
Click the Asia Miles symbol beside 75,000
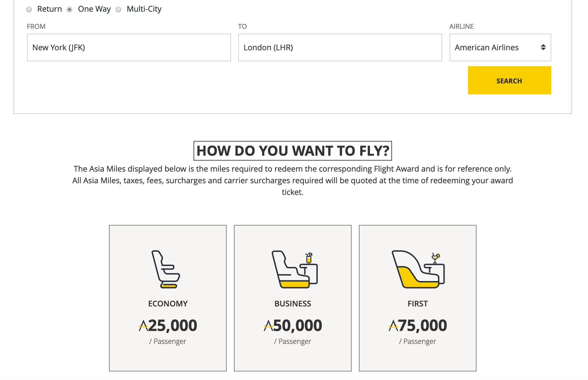pos(393,325)
